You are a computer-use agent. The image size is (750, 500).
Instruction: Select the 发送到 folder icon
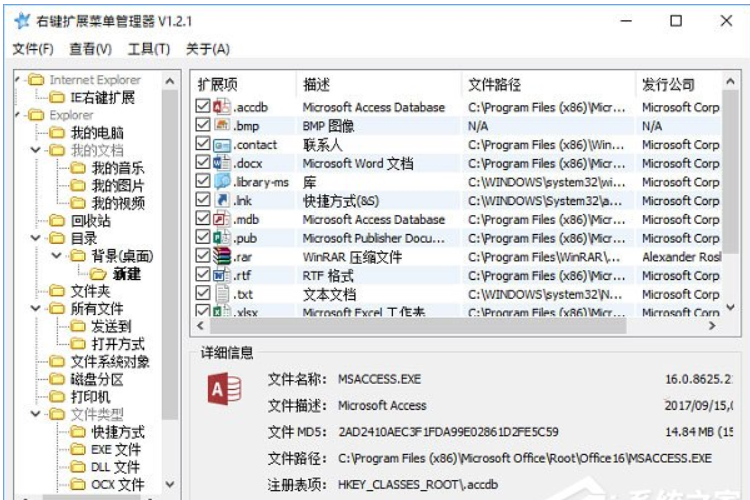click(x=77, y=326)
